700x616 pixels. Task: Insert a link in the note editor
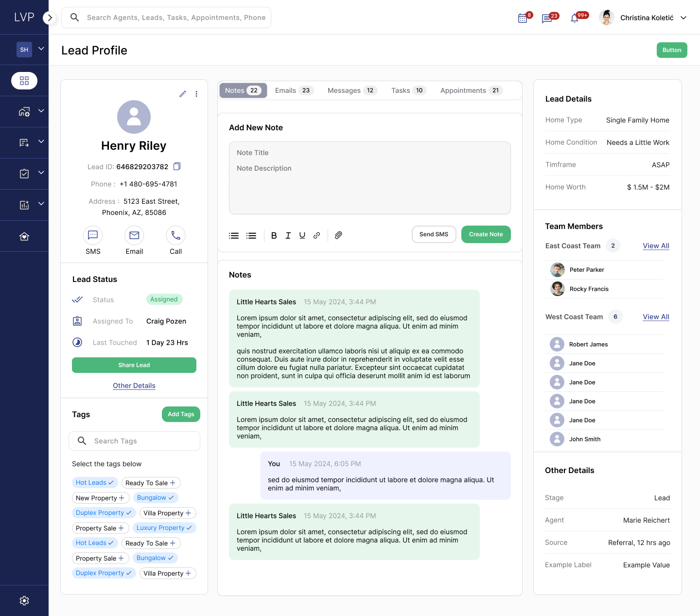tap(316, 235)
